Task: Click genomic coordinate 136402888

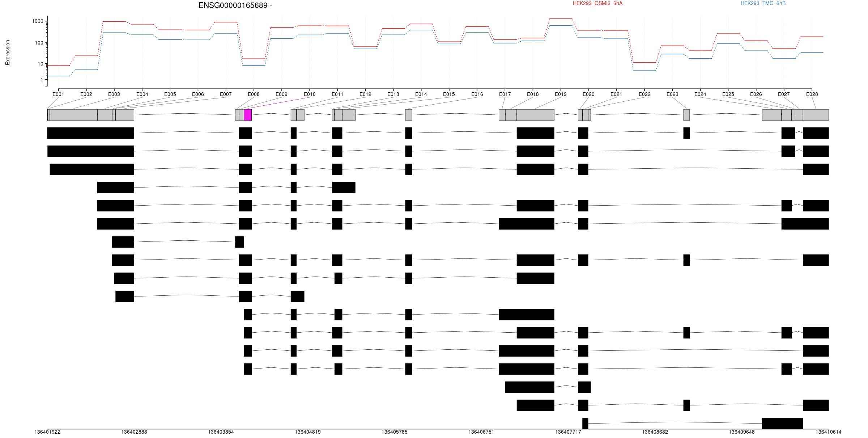Action: [134, 432]
